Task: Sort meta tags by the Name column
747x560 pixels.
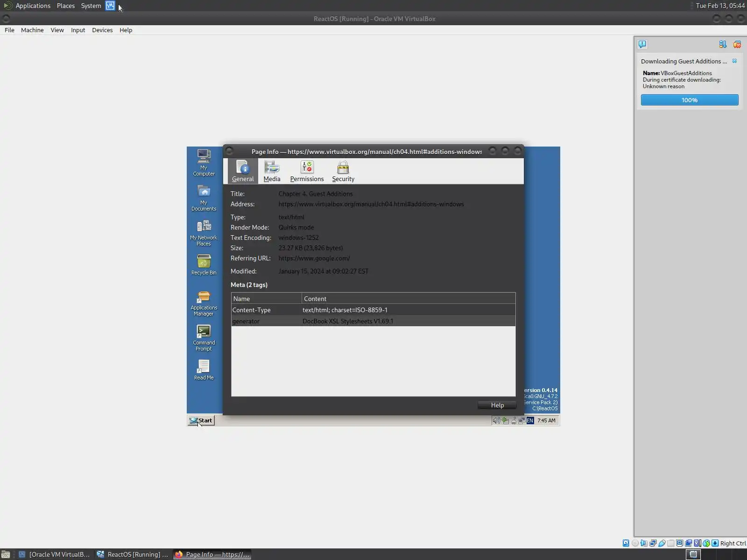Action: coord(267,299)
